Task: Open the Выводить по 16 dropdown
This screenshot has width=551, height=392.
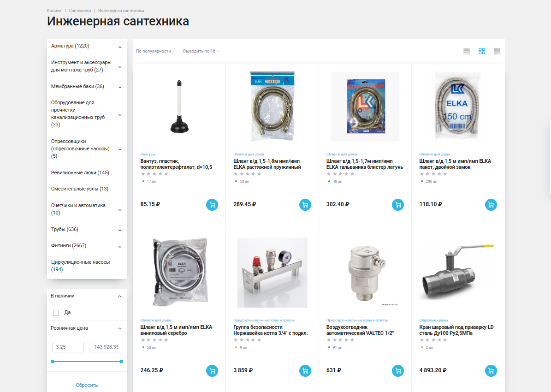Action: click(201, 51)
